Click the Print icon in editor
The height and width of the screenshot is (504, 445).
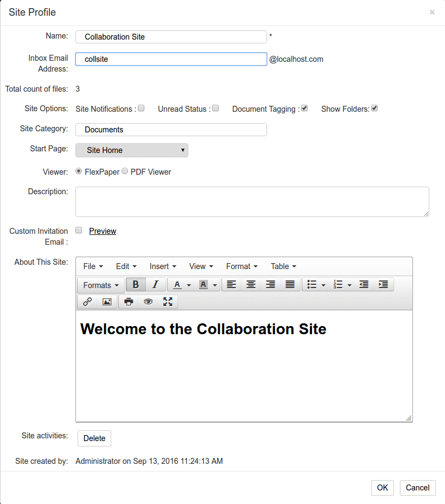click(x=129, y=302)
